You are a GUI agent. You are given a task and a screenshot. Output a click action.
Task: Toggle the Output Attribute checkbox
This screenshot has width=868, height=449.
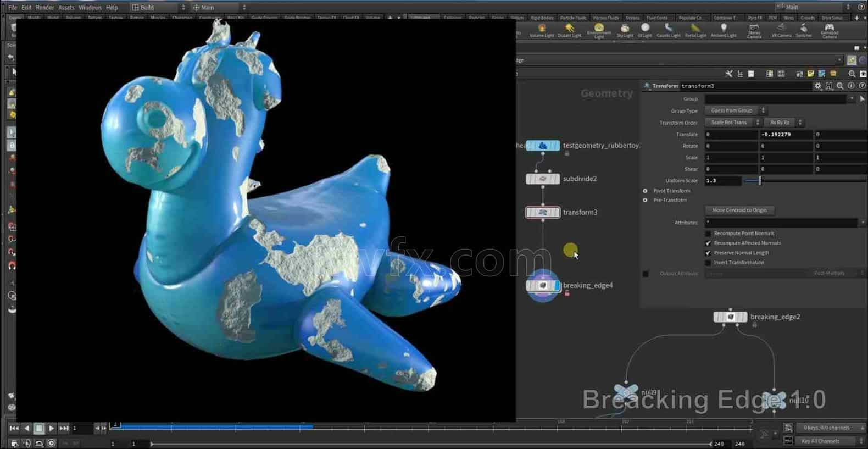pos(646,274)
